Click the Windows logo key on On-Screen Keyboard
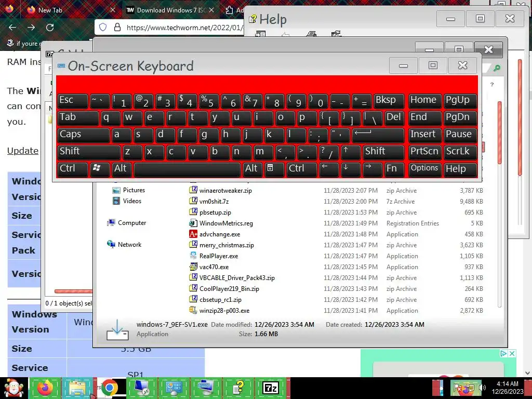 pyautogui.click(x=99, y=170)
